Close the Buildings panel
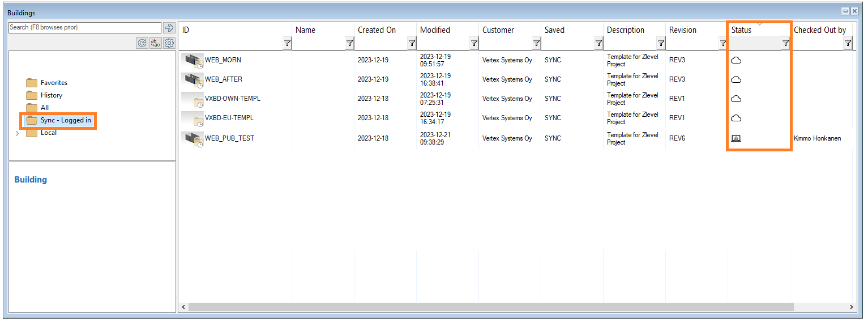Screen dimensions: 868x322 tap(854, 11)
